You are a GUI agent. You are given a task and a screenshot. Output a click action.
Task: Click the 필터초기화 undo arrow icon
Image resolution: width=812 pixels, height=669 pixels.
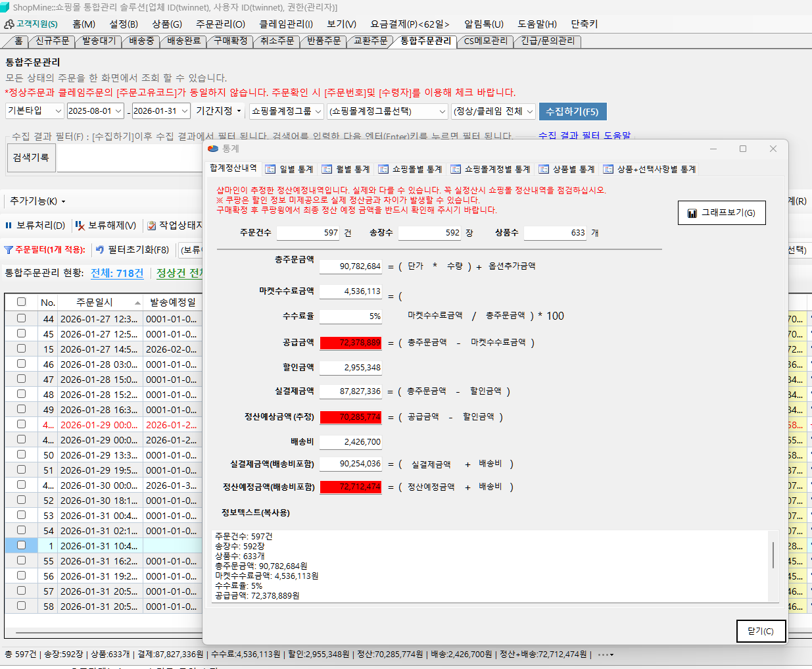[x=100, y=250]
